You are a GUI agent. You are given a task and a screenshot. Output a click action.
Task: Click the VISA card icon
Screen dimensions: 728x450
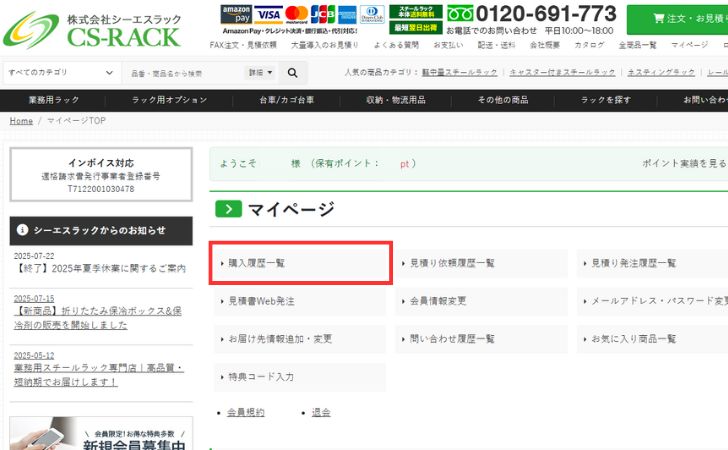[x=268, y=15]
